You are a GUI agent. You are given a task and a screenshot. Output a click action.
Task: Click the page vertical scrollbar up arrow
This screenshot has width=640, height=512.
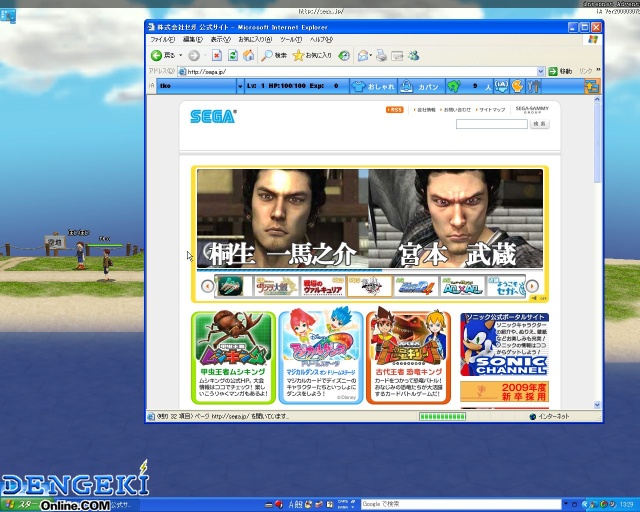point(597,99)
